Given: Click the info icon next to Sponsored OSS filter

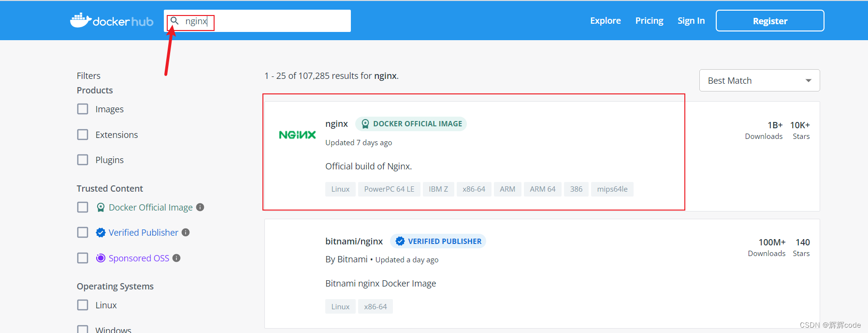Looking at the screenshot, I should point(176,258).
